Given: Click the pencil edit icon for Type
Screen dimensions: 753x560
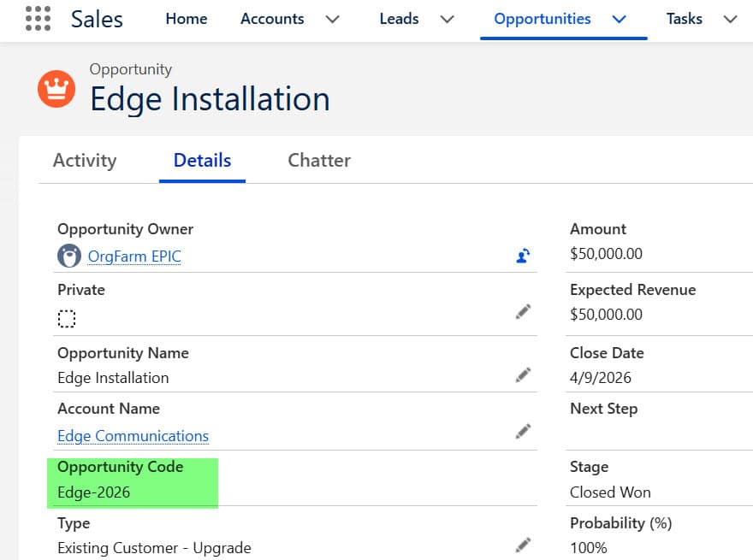Looking at the screenshot, I should 523,545.
